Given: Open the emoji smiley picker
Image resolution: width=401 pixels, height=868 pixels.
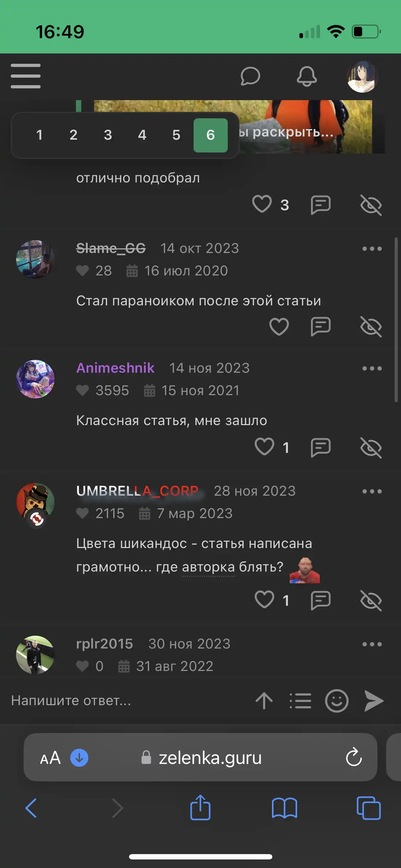Looking at the screenshot, I should click(336, 701).
